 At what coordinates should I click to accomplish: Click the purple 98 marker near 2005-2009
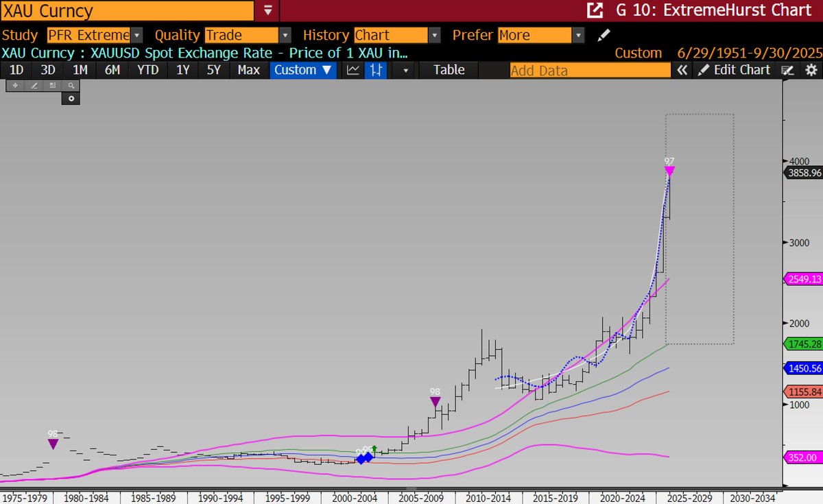pyautogui.click(x=435, y=402)
